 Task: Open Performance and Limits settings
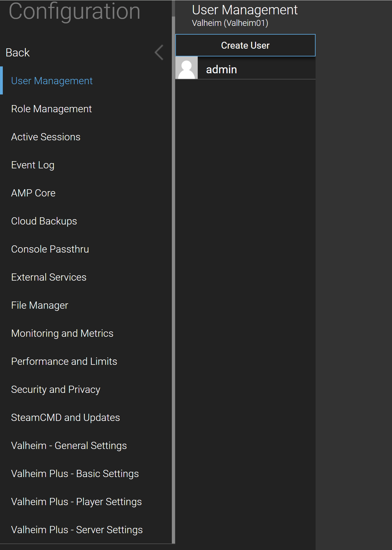click(x=64, y=361)
